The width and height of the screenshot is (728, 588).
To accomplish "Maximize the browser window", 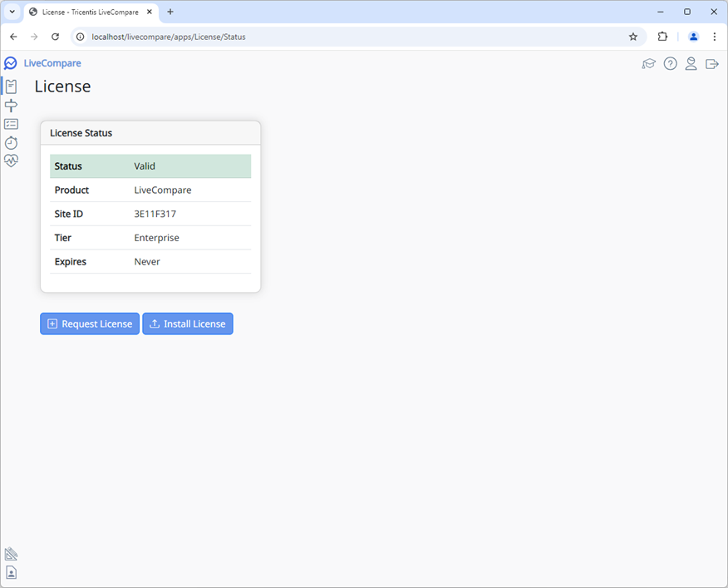I will [687, 12].
